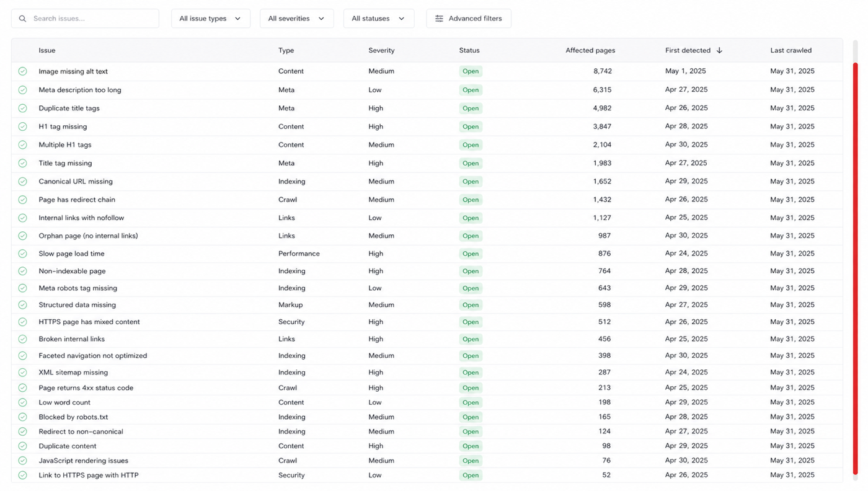
Task: Sort by the Affected pages column header
Action: click(x=590, y=50)
